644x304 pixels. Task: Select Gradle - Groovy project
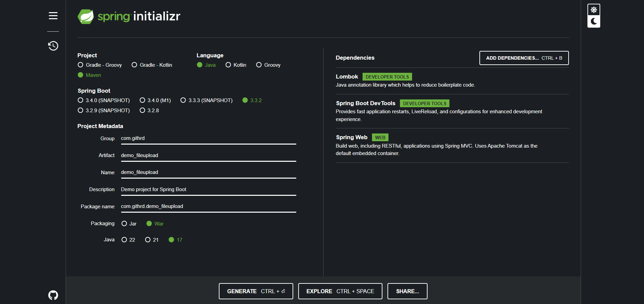[x=100, y=65]
